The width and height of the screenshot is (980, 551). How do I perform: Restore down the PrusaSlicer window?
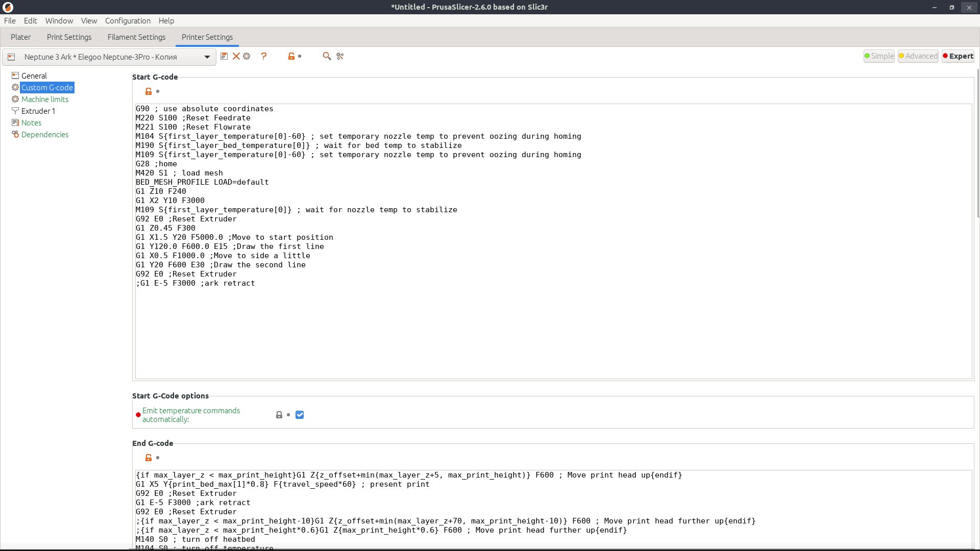click(951, 7)
